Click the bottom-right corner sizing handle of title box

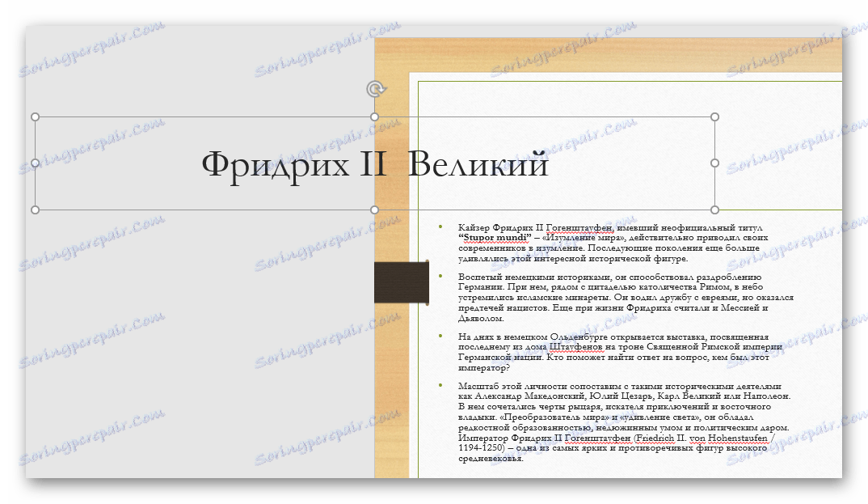point(714,210)
